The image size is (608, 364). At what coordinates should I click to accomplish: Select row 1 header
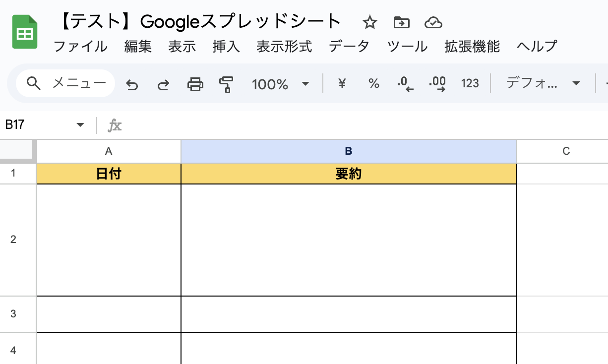point(18,174)
